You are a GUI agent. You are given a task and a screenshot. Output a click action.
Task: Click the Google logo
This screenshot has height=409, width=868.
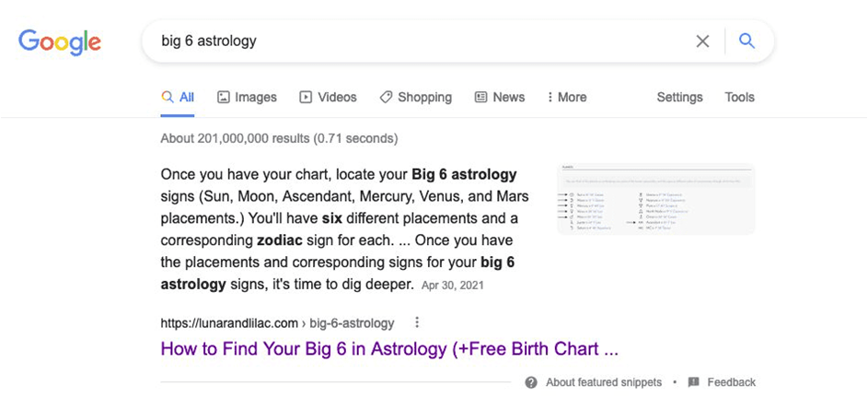(60, 41)
